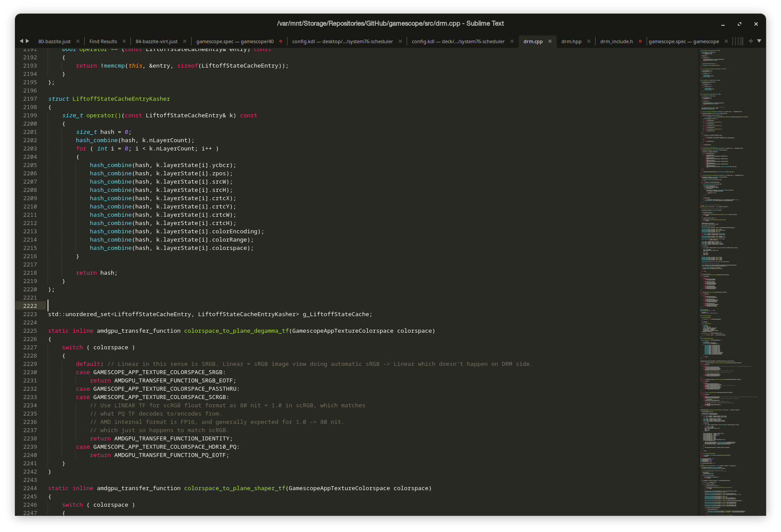Go to the next tab using the right arrow
The image size is (781, 532).
[x=27, y=41]
